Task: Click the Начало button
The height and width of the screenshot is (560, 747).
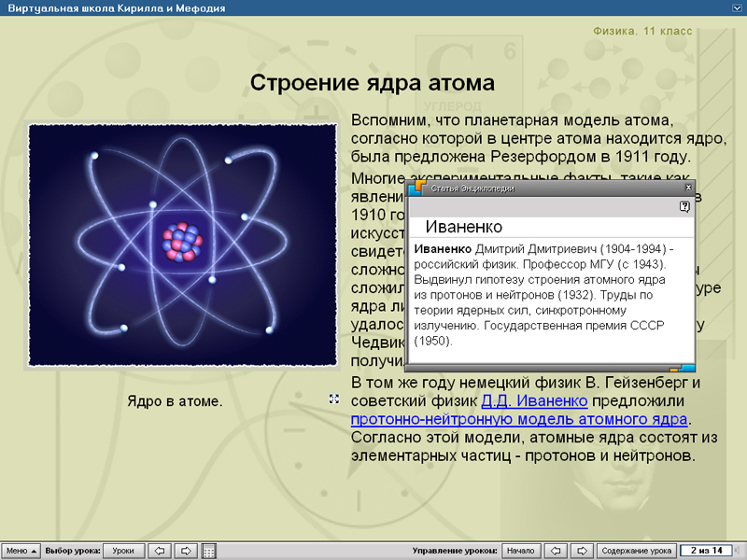Action: coord(520,550)
